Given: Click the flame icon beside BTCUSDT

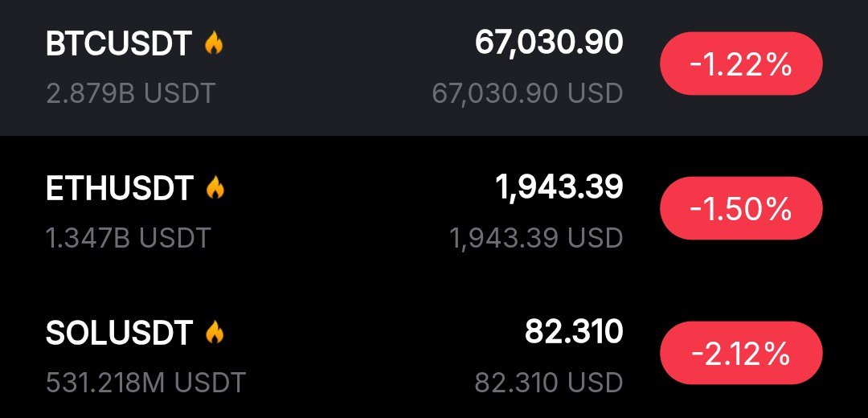Looking at the screenshot, I should (214, 43).
